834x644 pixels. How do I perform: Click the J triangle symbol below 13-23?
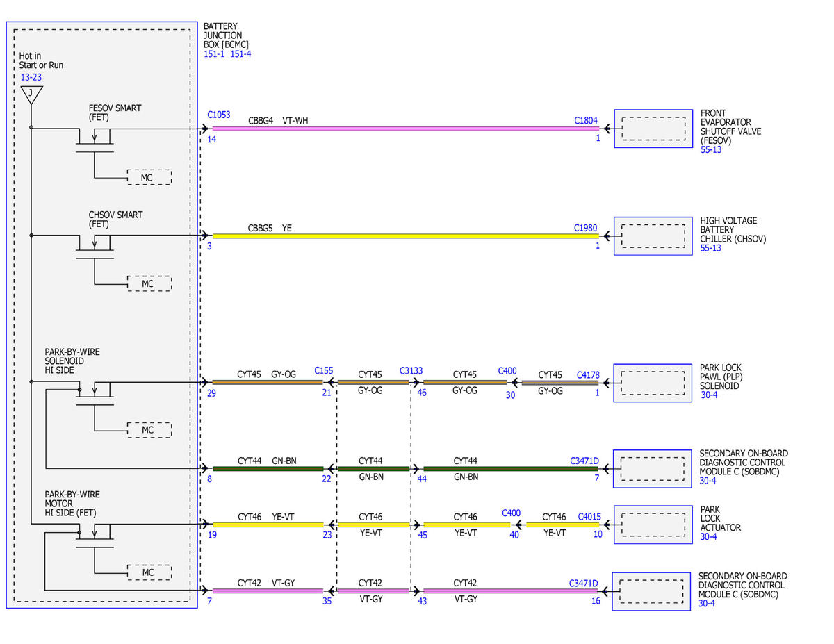point(31,95)
